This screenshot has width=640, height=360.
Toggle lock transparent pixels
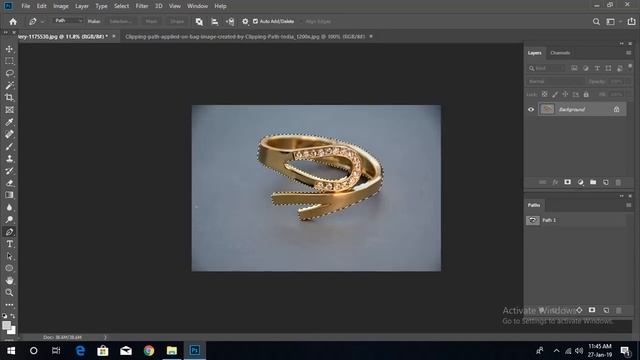pyautogui.click(x=544, y=94)
